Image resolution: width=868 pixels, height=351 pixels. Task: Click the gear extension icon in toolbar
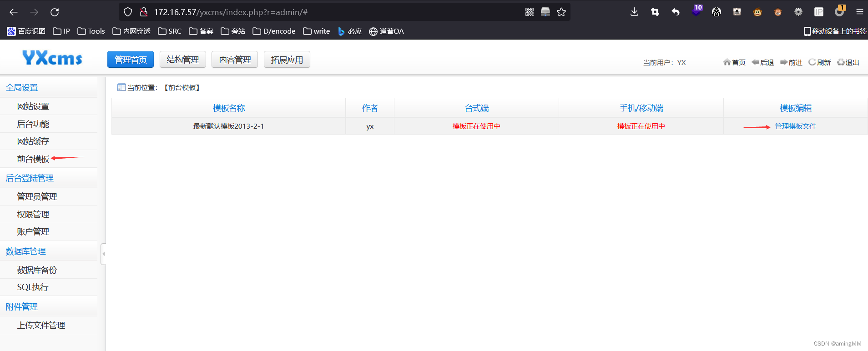(798, 12)
